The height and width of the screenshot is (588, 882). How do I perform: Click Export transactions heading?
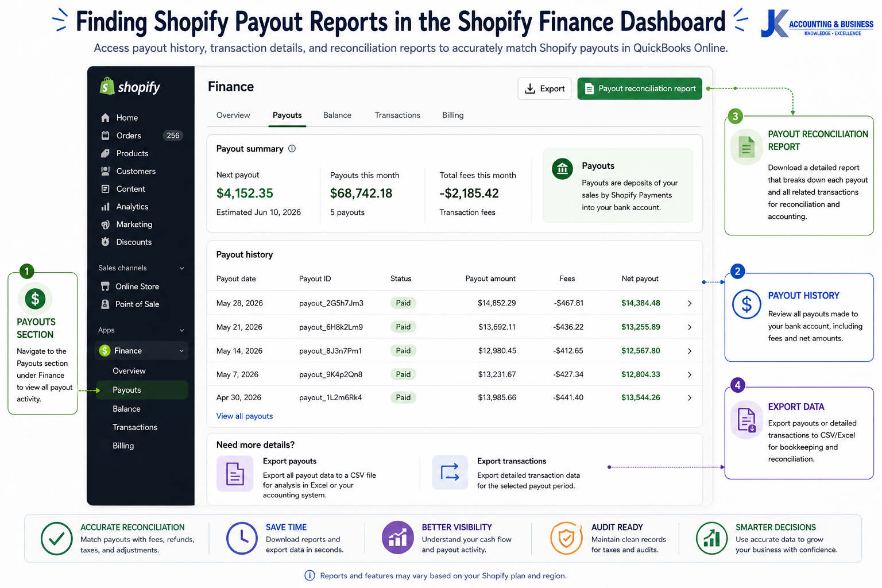click(512, 461)
